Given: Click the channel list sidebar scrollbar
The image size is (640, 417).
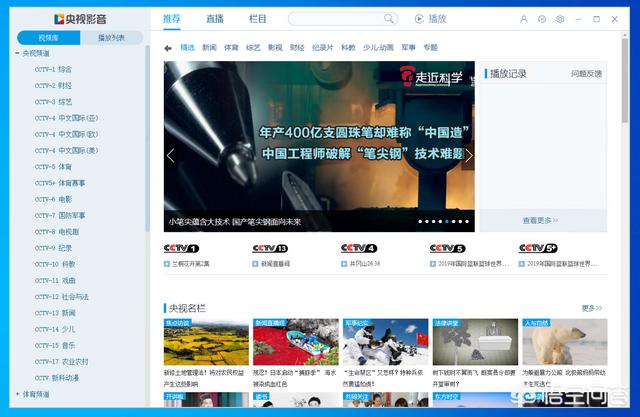Looking at the screenshot, I should coord(147,139).
